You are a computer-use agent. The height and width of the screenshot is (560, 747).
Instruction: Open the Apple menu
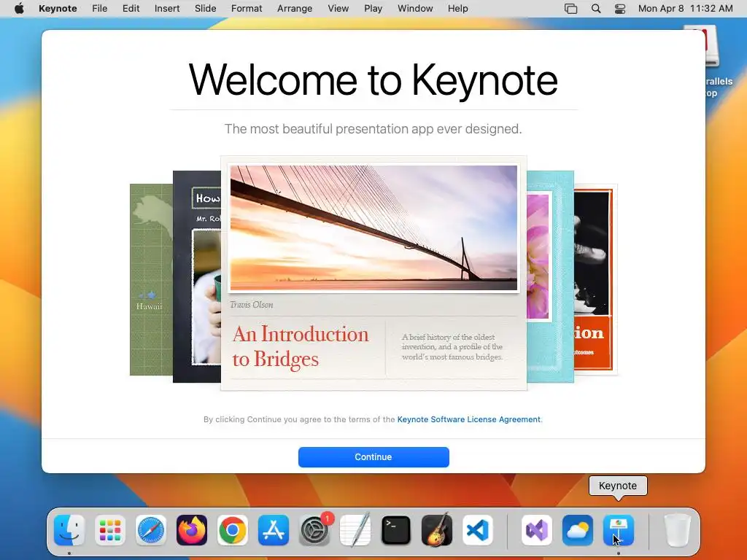click(19, 9)
